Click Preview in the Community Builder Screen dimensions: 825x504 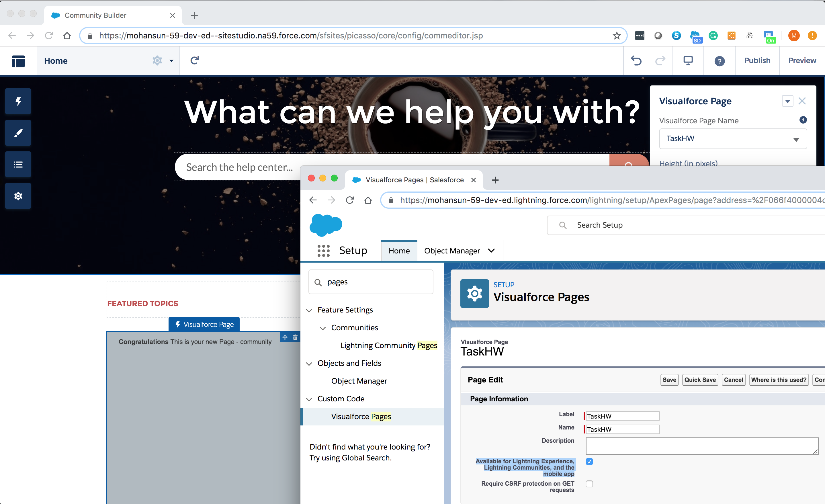(x=802, y=60)
